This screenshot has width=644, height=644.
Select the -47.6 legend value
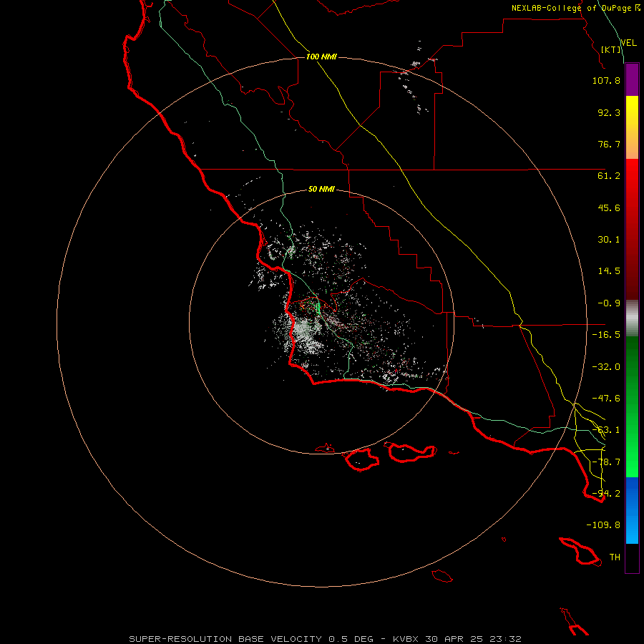point(606,399)
